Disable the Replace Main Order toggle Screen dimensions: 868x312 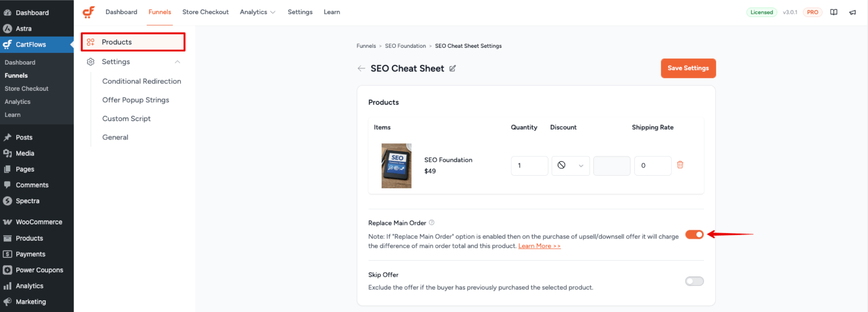694,234
